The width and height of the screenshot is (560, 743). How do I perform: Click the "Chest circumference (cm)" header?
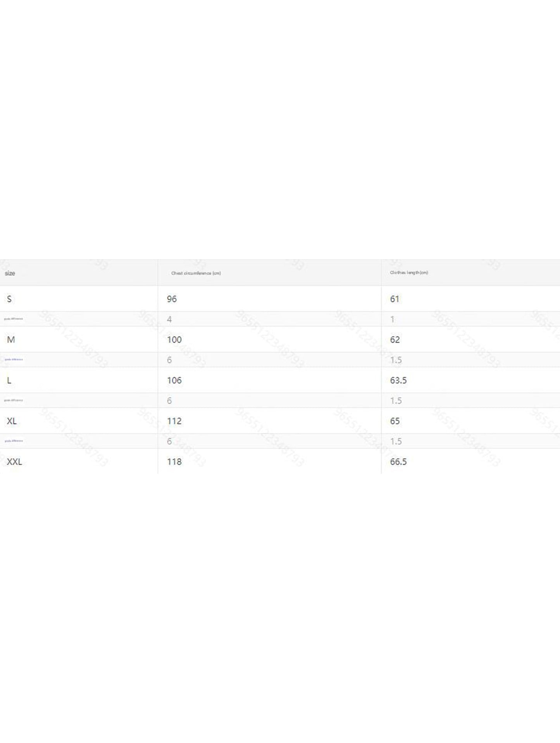tap(196, 273)
